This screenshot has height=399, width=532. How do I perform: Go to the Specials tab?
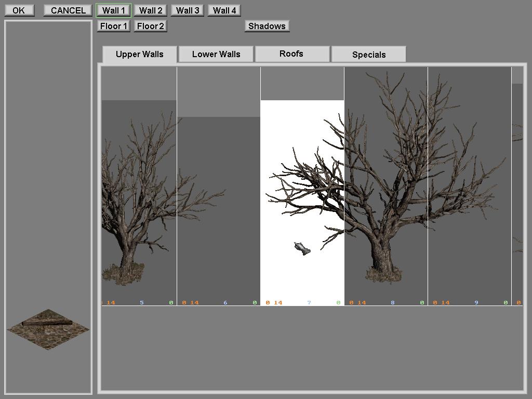tap(369, 55)
